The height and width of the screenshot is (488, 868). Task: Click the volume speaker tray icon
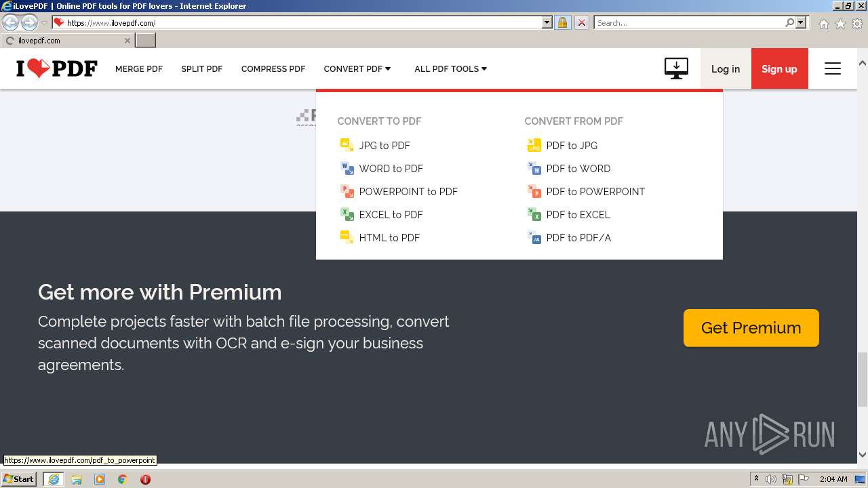(x=771, y=479)
